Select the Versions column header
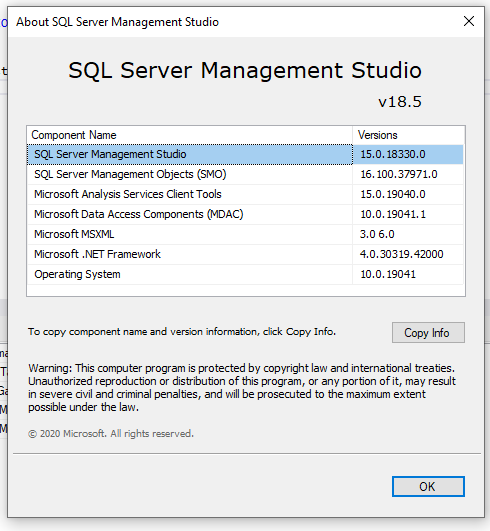The width and height of the screenshot is (490, 531). 409,135
